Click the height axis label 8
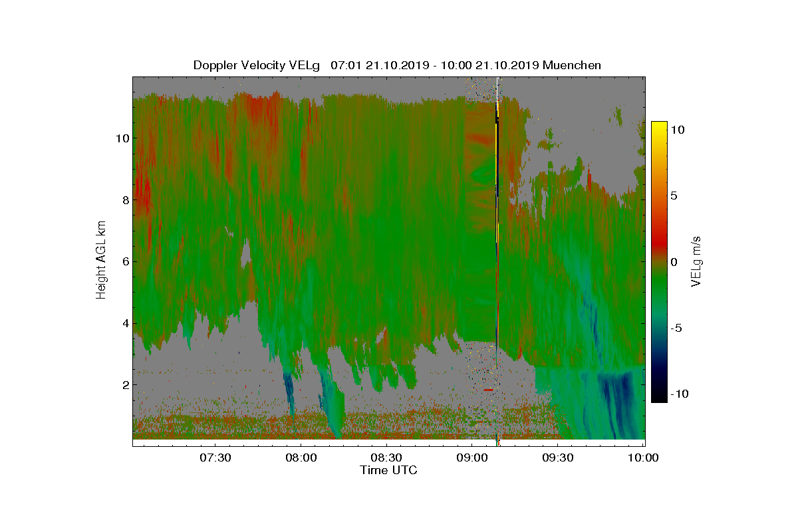Viewport: 798px width, 532px height. (124, 199)
